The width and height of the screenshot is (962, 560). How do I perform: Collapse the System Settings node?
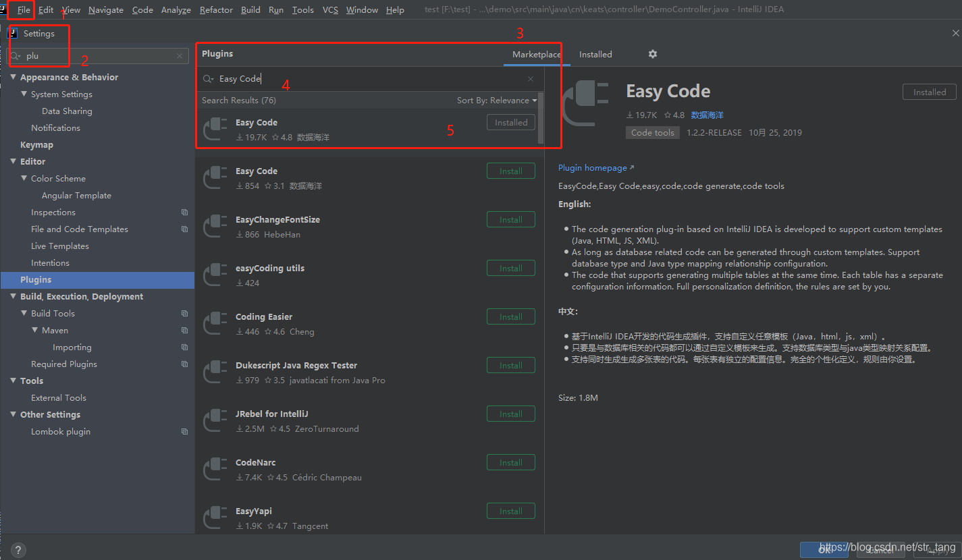point(24,94)
